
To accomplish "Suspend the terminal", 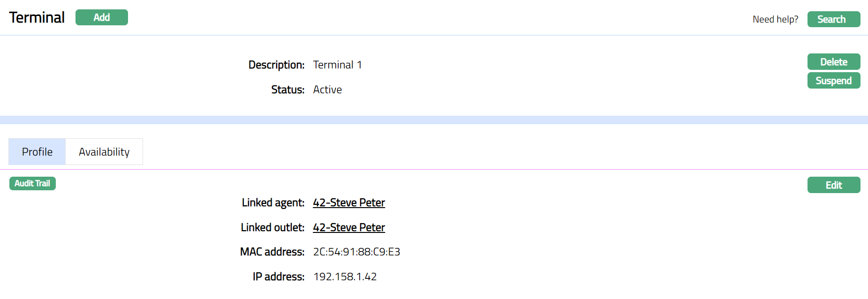I will tap(833, 81).
